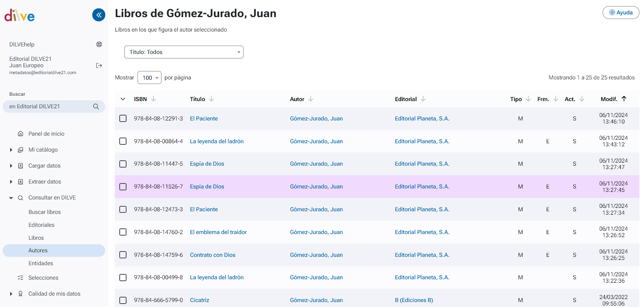Click the Consultar en DILVE magnifier icon

point(21,198)
